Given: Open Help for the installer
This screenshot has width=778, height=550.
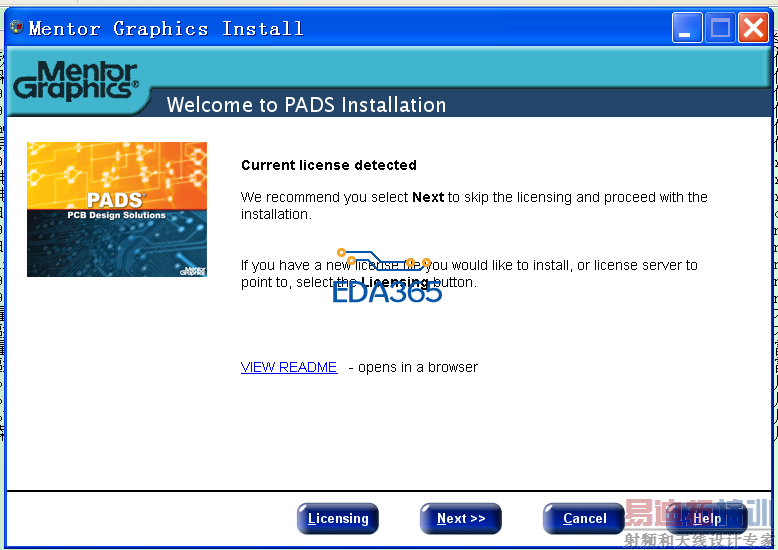Looking at the screenshot, I should tap(707, 518).
